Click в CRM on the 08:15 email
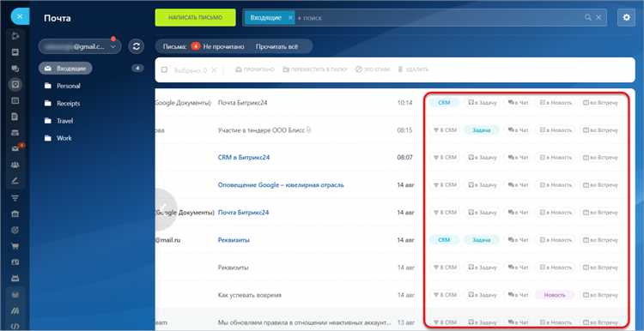Image resolution: width=644 pixels, height=331 pixels. click(445, 130)
